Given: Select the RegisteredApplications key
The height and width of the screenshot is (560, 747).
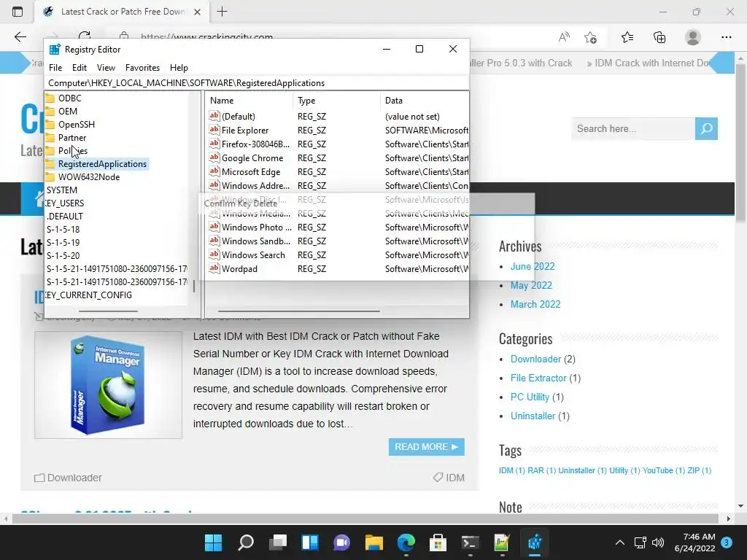Looking at the screenshot, I should (x=102, y=164).
